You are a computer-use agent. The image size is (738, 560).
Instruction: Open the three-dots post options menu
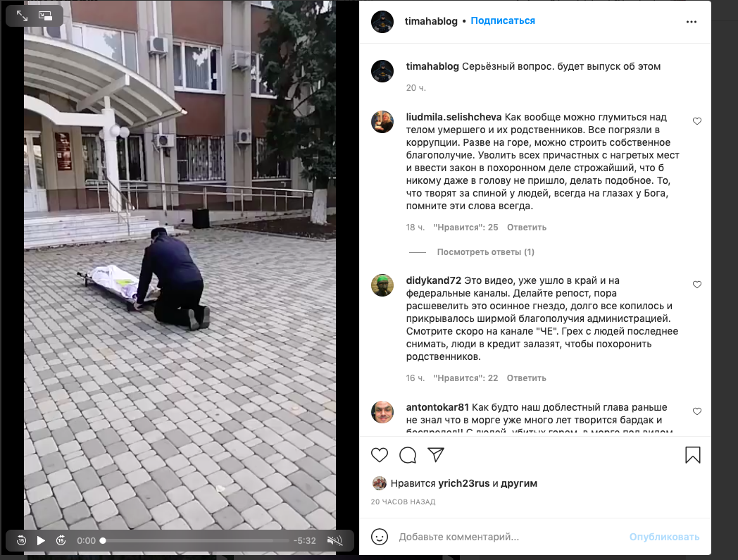[x=691, y=22]
